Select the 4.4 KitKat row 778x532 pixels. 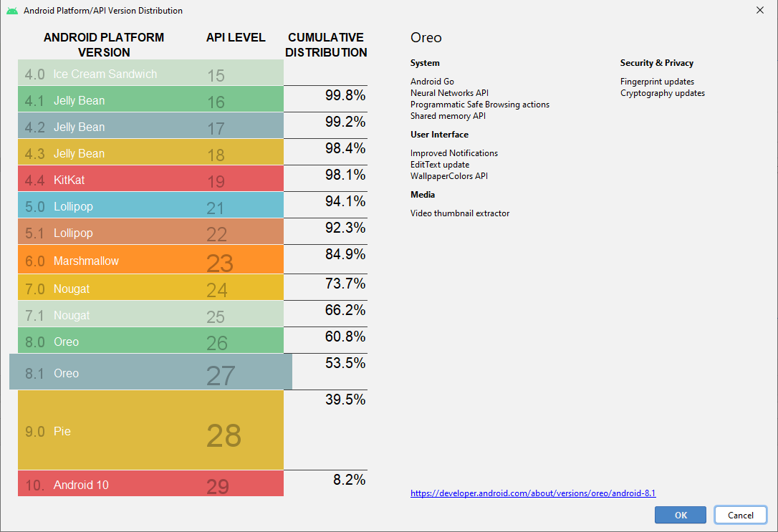(x=150, y=180)
